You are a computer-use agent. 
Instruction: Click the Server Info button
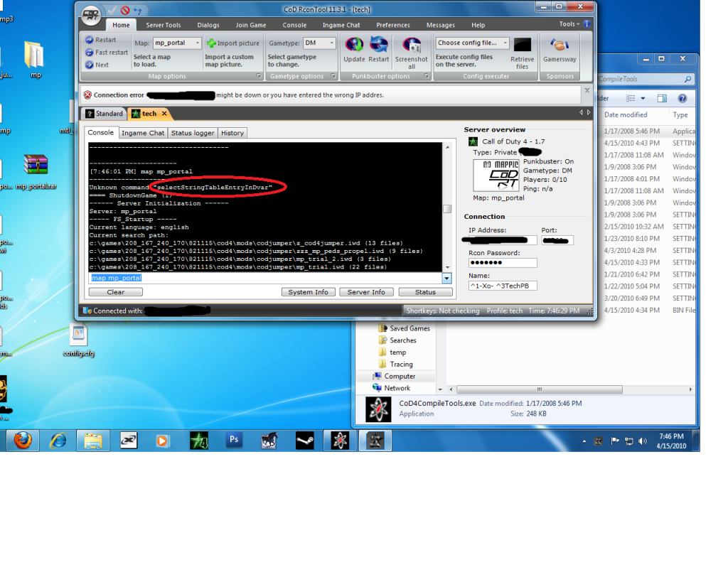point(366,292)
